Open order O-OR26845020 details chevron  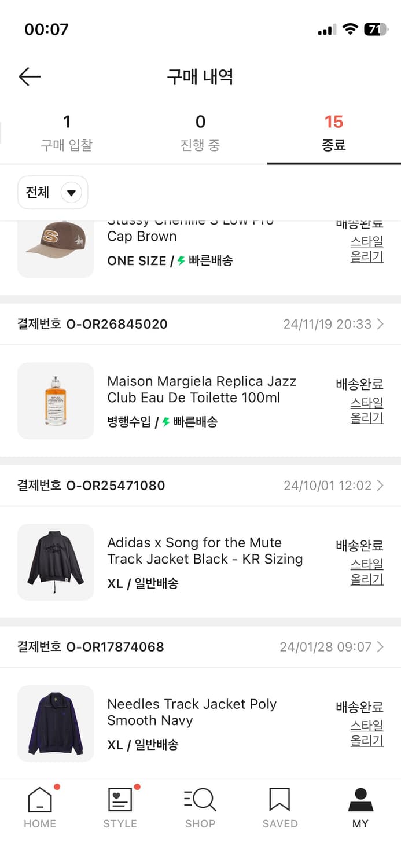coord(380,324)
